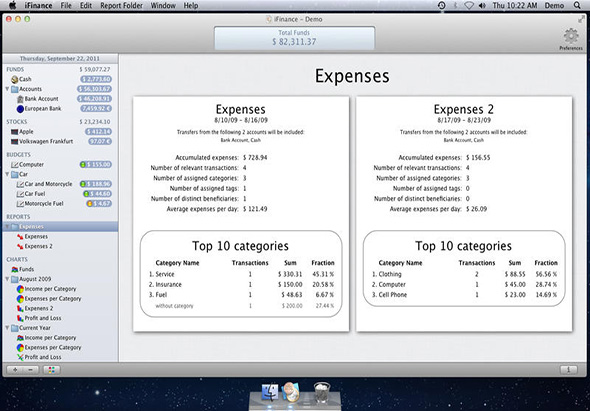Open August 2009 Expenses per Category chart icon

click(x=20, y=299)
